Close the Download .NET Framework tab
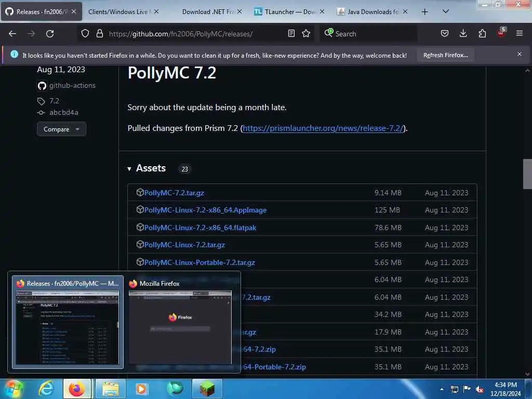The height and width of the screenshot is (399, 532). (x=240, y=11)
